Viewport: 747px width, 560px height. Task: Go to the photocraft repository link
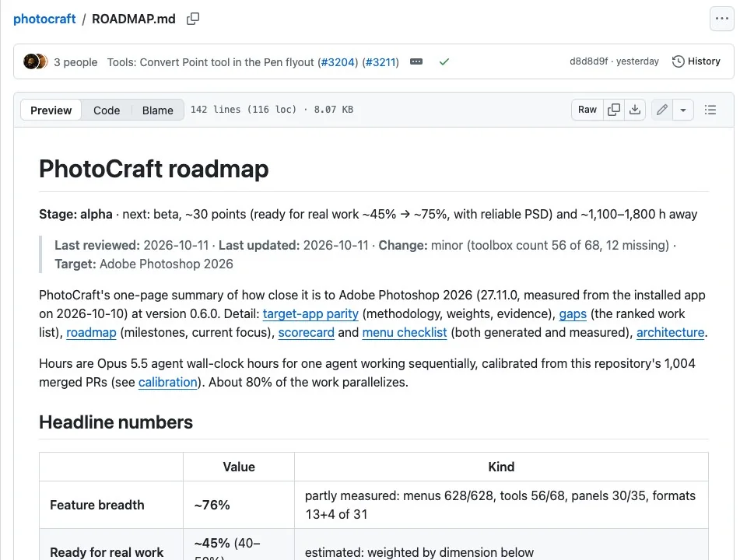click(44, 19)
